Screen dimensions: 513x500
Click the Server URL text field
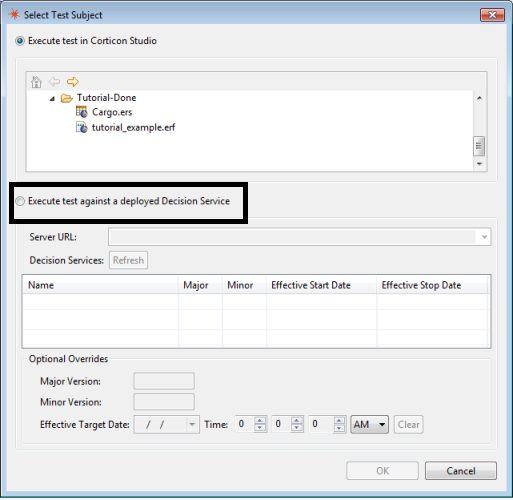[293, 237]
